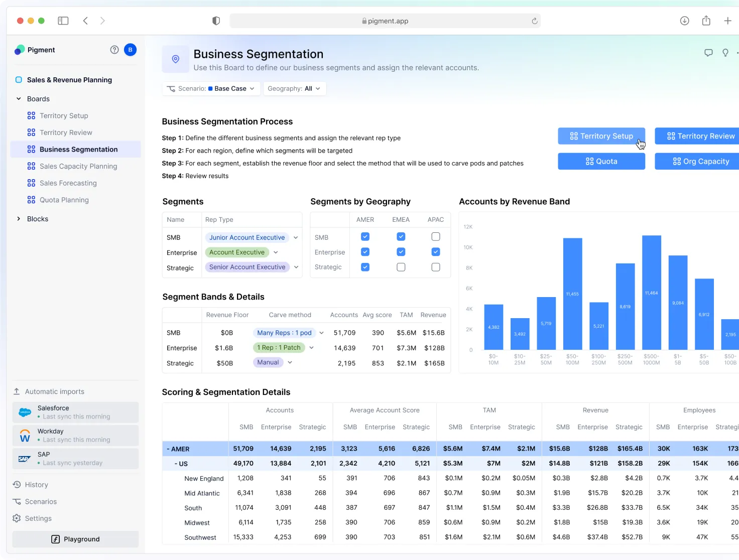Open the Workday import source
Image resolution: width=739 pixels, height=560 pixels.
(x=75, y=435)
